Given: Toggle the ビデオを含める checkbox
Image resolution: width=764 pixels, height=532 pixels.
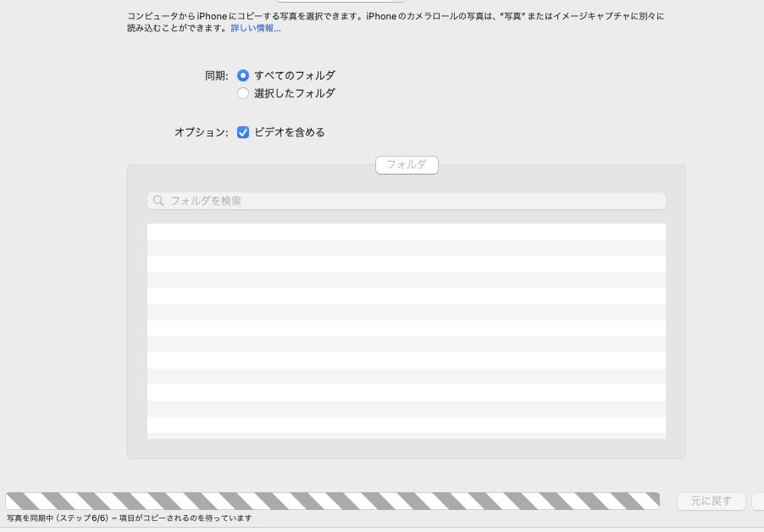Looking at the screenshot, I should coord(243,132).
